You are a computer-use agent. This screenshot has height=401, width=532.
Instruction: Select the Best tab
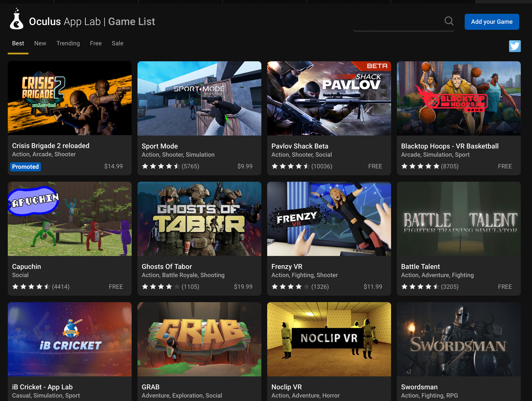pyautogui.click(x=18, y=43)
